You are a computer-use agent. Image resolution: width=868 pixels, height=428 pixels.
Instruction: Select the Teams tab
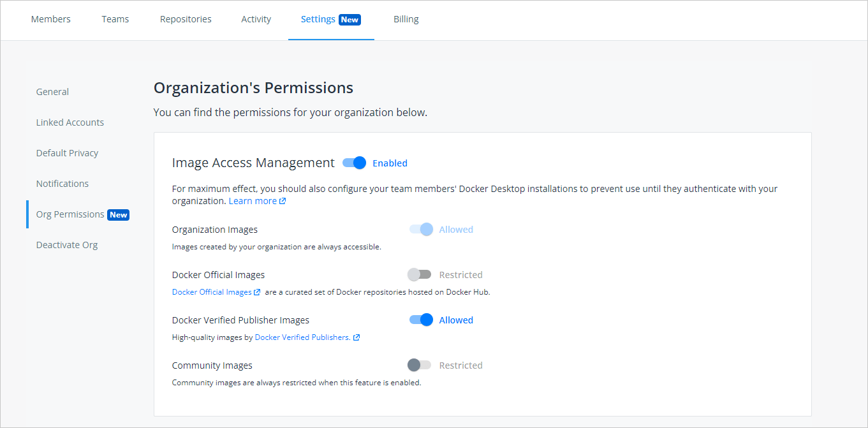click(x=115, y=19)
